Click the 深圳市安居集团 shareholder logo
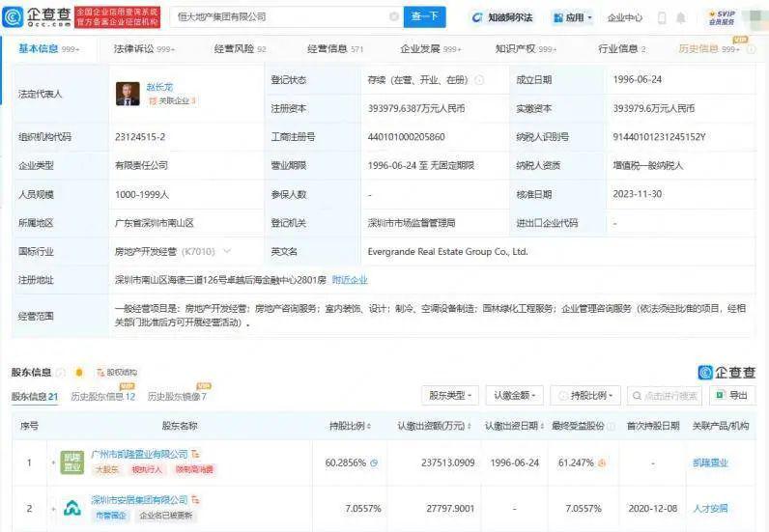The height and width of the screenshot is (532, 769). (x=72, y=507)
